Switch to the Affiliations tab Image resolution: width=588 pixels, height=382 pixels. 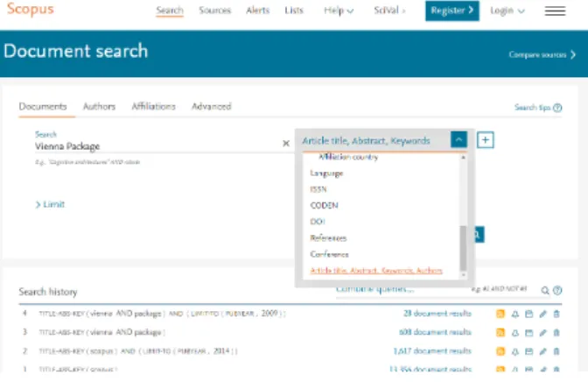point(153,107)
